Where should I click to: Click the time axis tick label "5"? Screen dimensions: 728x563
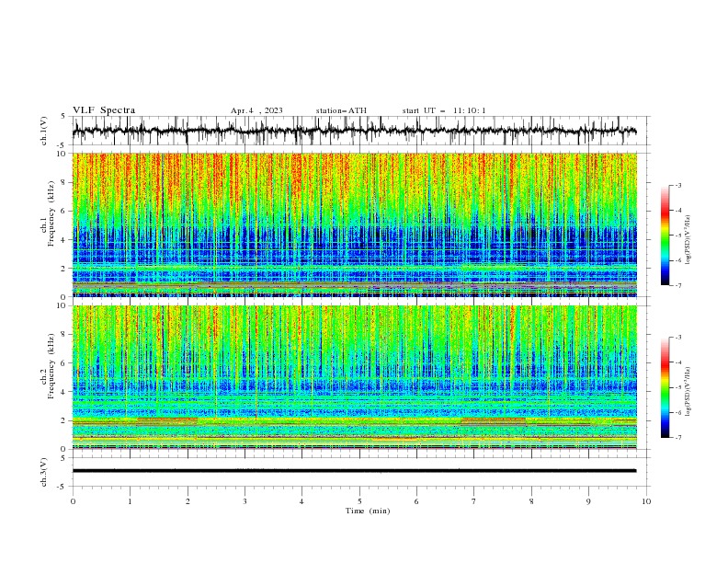pyautogui.click(x=359, y=501)
